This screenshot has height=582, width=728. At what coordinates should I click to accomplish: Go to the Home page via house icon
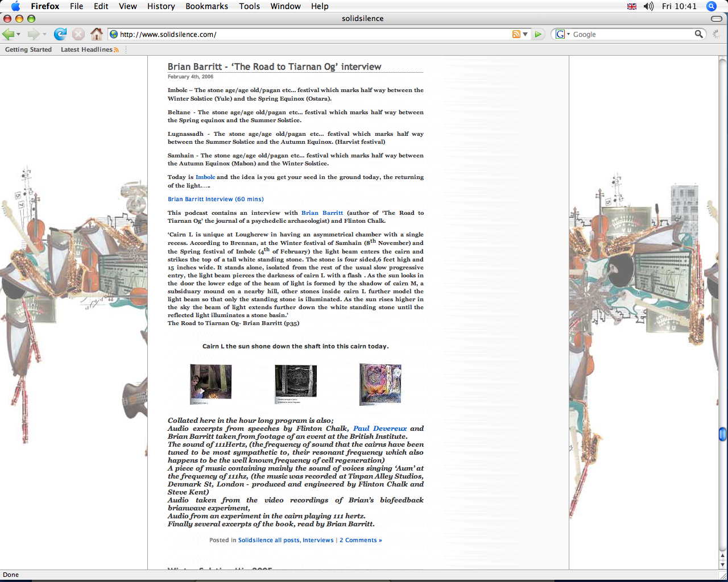coord(97,34)
